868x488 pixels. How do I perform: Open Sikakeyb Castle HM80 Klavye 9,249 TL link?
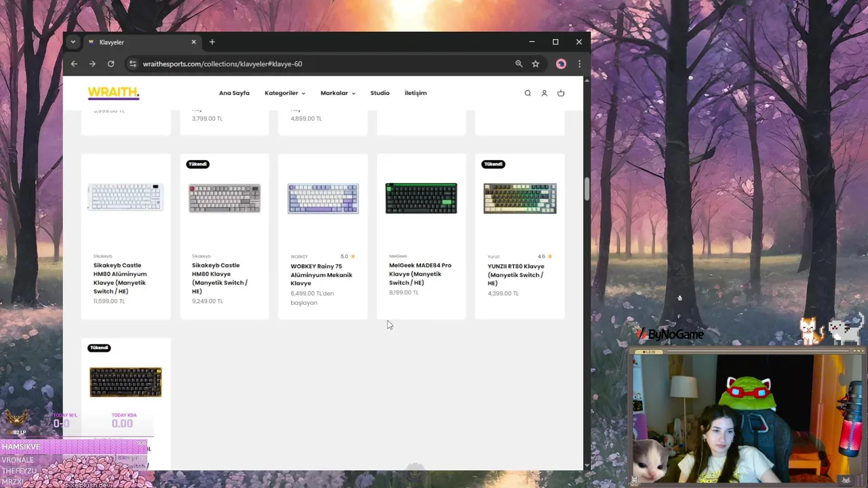[220, 278]
